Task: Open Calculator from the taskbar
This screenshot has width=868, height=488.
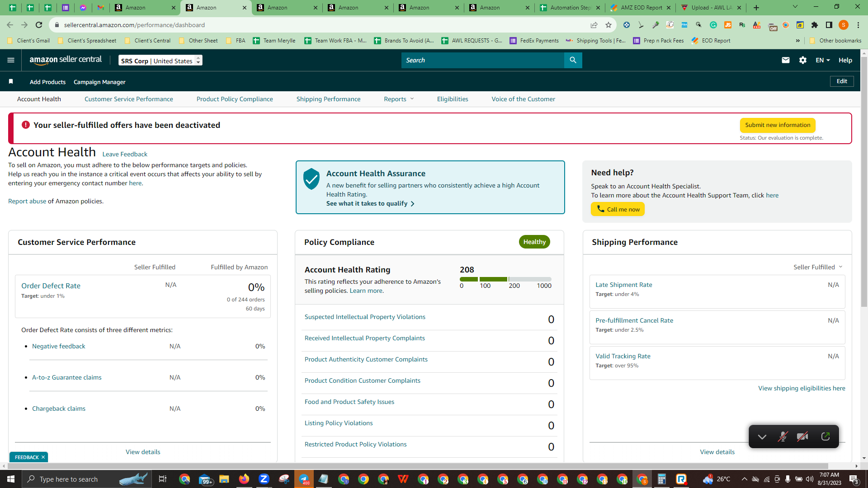Action: [x=662, y=479]
